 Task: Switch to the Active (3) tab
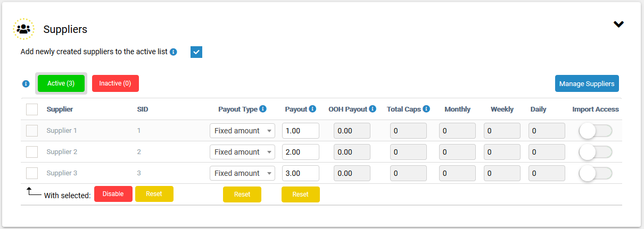(61, 83)
